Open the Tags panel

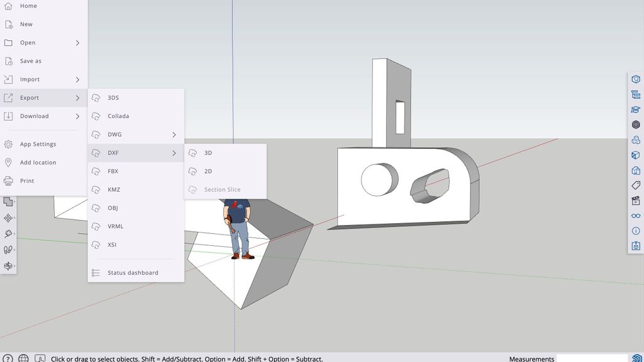(635, 186)
